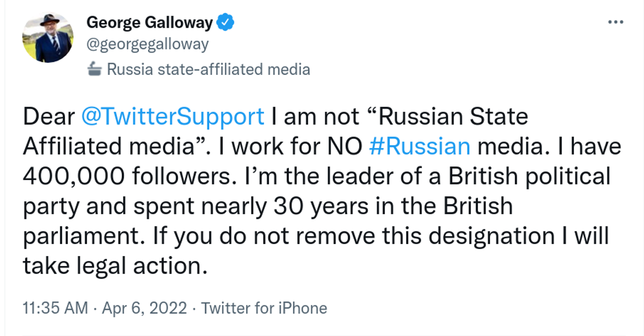Click the "Twitter for iPhone" source label
Screen dimensions: 644x336
[264, 308]
